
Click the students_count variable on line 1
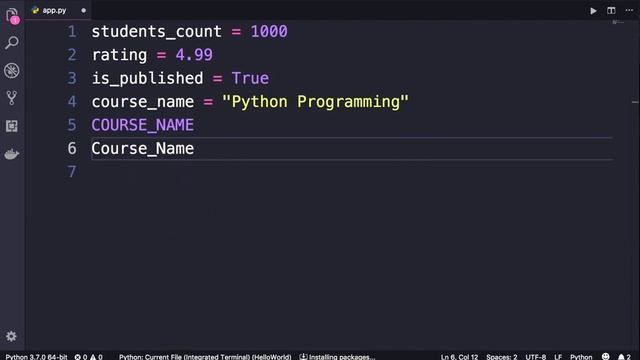point(156,32)
